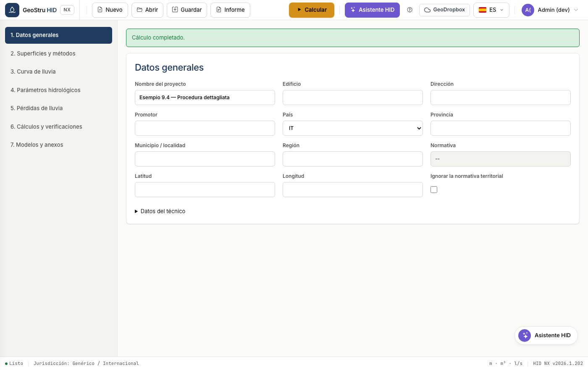This screenshot has width=588, height=370.
Task: Tick Ignorar la normativa territorial checkbox
Action: pyautogui.click(x=434, y=190)
